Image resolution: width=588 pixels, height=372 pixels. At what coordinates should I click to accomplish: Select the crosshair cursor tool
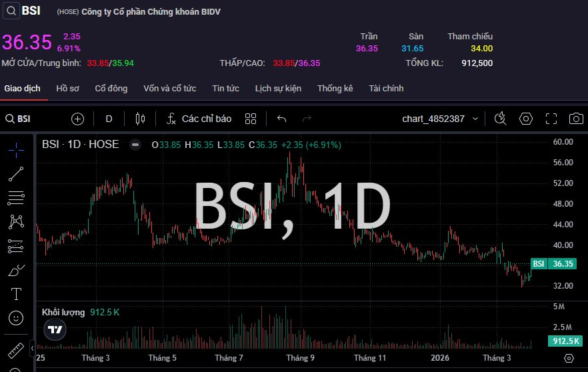(x=16, y=149)
